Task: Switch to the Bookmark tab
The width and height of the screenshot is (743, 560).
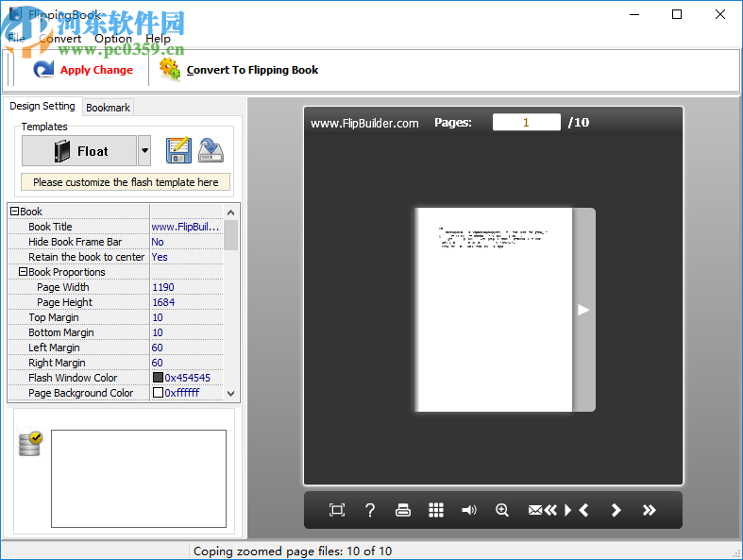Action: (108, 108)
